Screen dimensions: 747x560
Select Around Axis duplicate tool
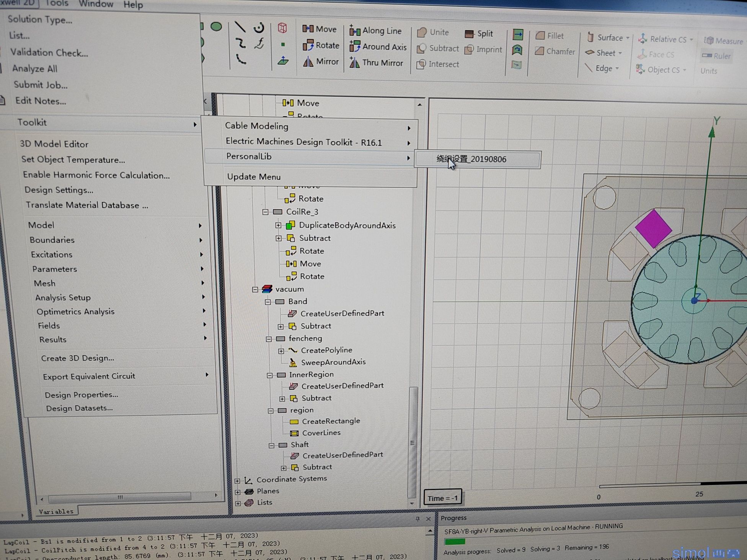pos(378,47)
